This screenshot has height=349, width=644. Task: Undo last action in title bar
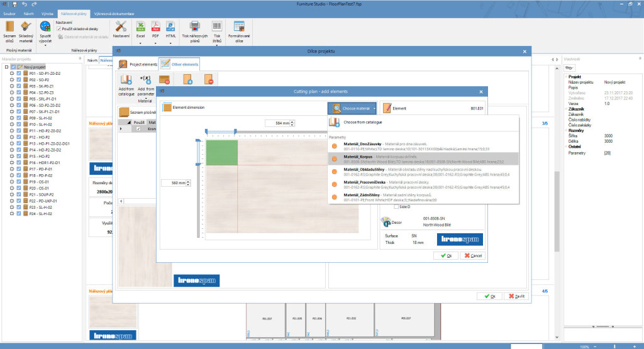tap(25, 4)
